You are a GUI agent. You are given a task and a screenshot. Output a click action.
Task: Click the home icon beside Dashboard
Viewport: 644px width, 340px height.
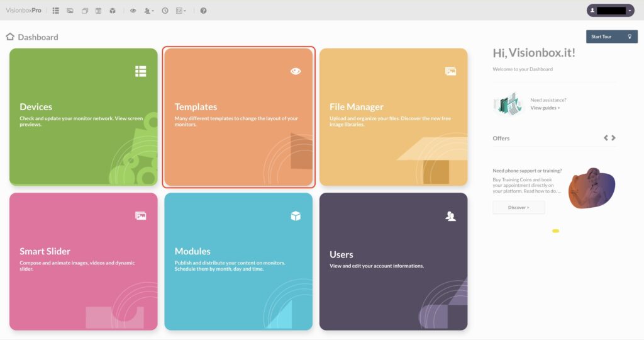(10, 37)
